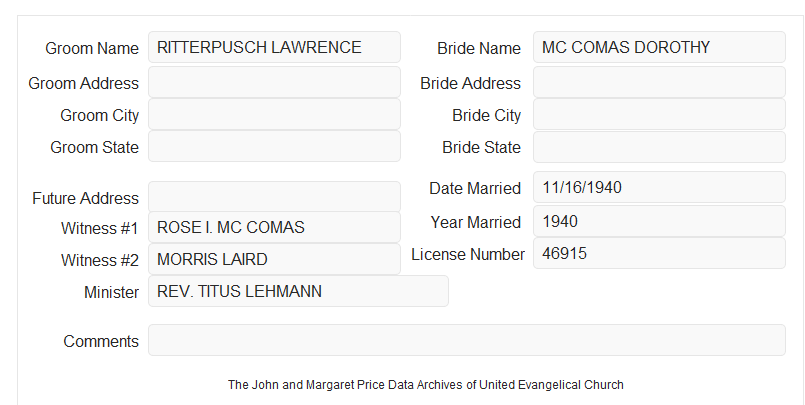Select the Bride State input box

(x=659, y=147)
